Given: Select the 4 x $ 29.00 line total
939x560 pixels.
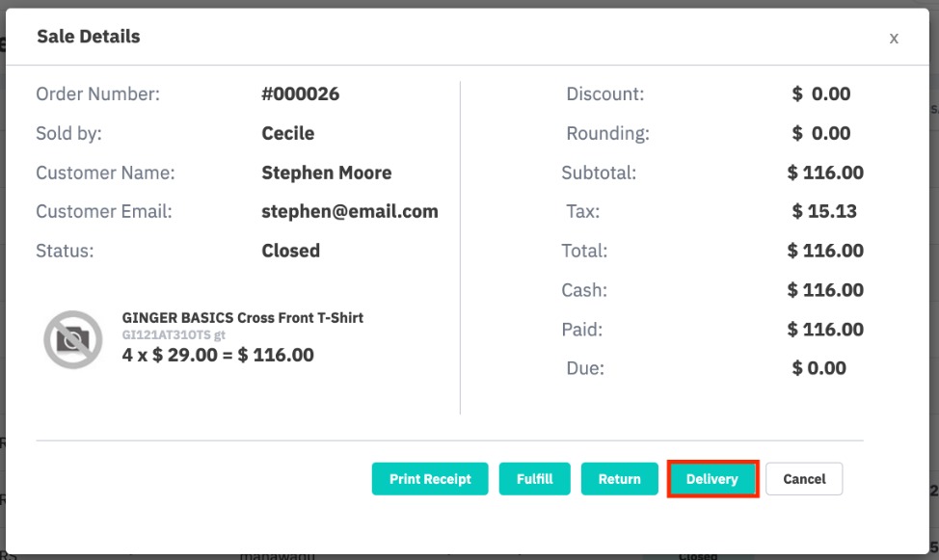Looking at the screenshot, I should click(218, 355).
